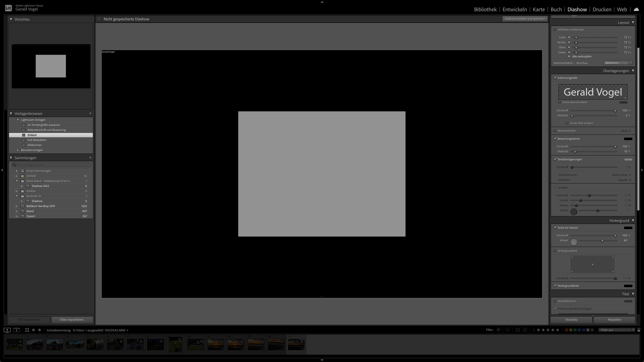Open the cloud sync status icon
Viewport: 644px width, 362px height.
pos(636,9)
